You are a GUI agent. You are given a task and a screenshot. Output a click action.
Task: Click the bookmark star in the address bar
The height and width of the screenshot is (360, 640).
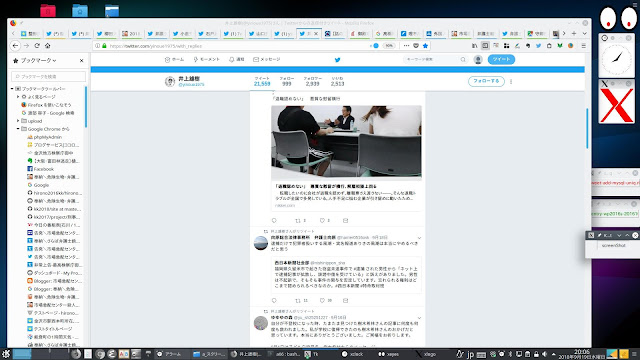pyautogui.click(x=425, y=46)
